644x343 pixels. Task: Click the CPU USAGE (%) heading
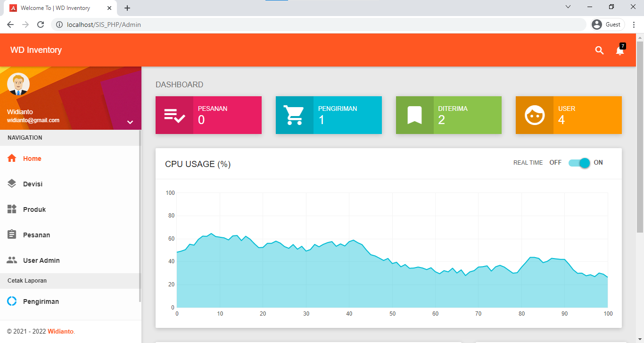click(x=198, y=164)
